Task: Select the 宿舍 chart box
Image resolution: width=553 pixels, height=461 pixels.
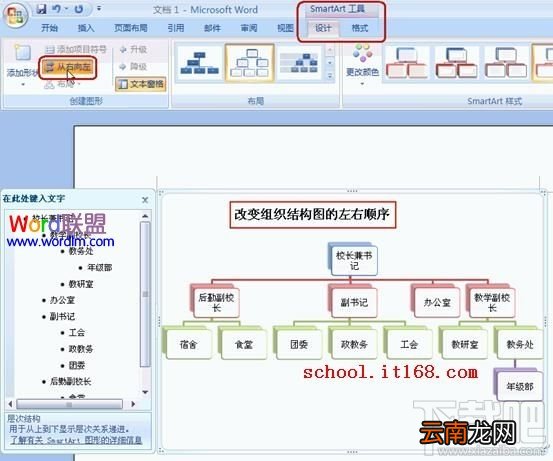Action: point(188,344)
